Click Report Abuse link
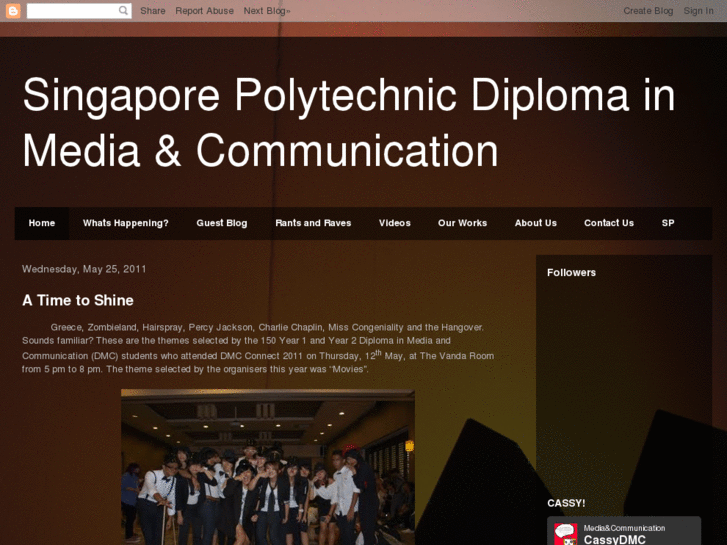 click(204, 11)
